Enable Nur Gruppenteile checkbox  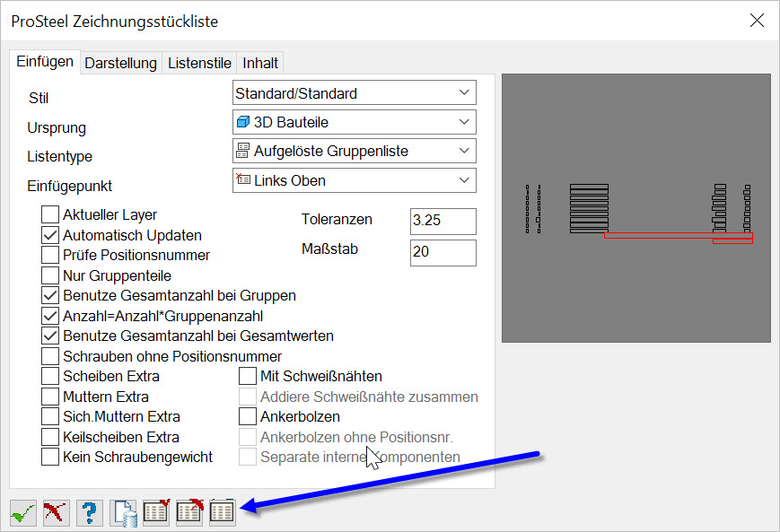[50, 275]
